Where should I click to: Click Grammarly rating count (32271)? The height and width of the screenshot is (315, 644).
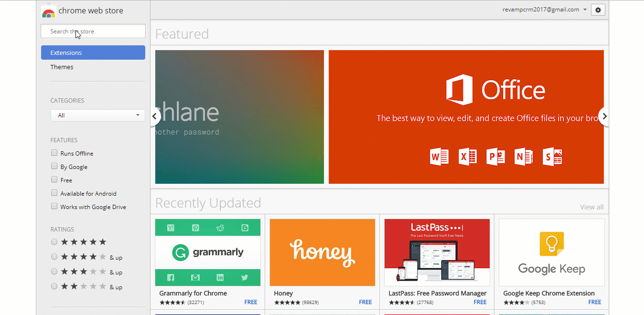[x=196, y=303]
